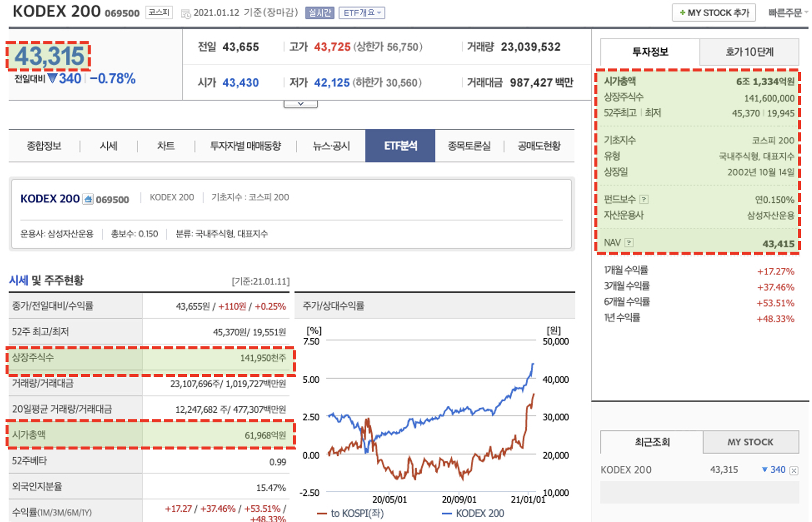
Task: Click the 1개월 수익률 value +17.27%
Action: (x=776, y=271)
